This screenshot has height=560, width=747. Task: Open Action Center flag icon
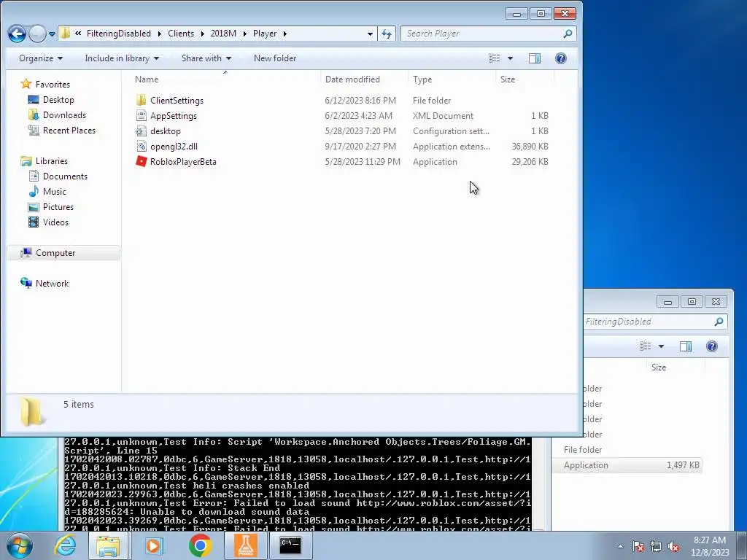[x=638, y=546]
